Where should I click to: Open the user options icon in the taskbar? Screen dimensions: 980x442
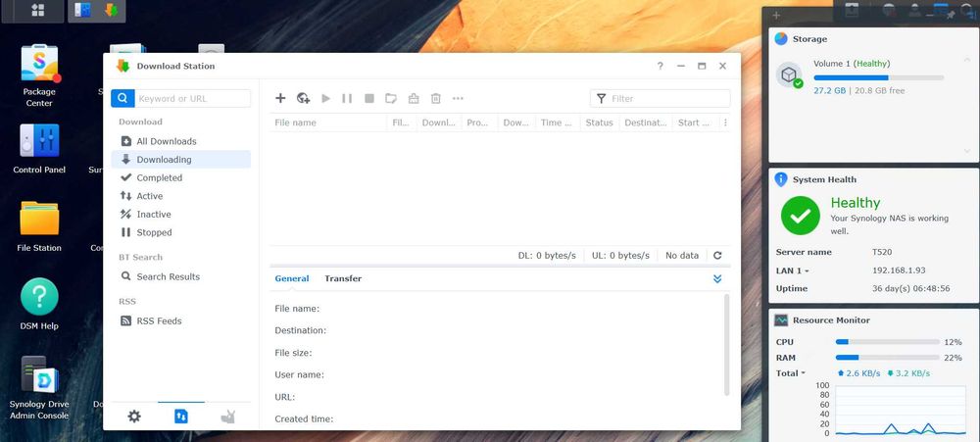tap(915, 10)
